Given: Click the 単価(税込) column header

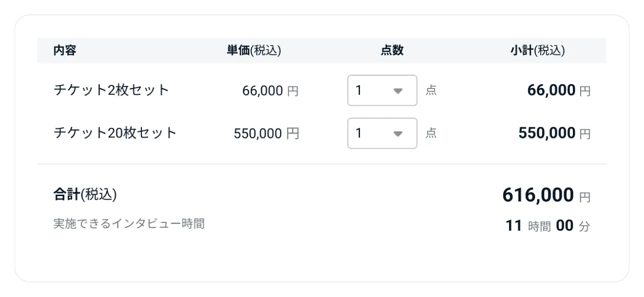Looking at the screenshot, I should point(254,50).
